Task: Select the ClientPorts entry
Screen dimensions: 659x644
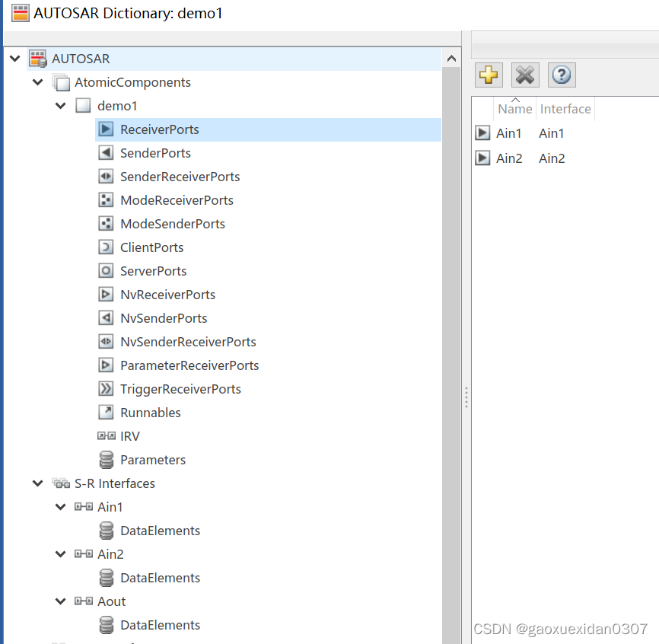Action: pyautogui.click(x=151, y=247)
